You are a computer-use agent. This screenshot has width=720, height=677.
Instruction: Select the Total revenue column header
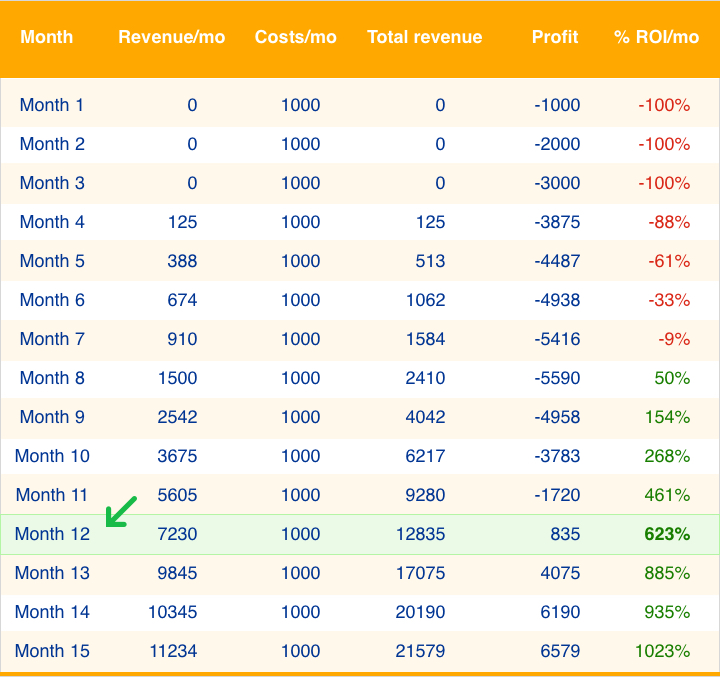point(424,37)
